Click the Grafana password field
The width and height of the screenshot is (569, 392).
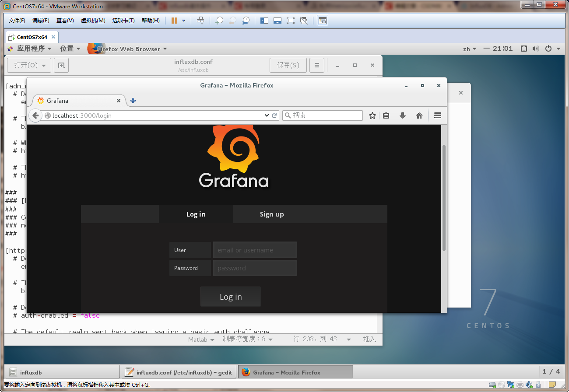[x=255, y=268]
